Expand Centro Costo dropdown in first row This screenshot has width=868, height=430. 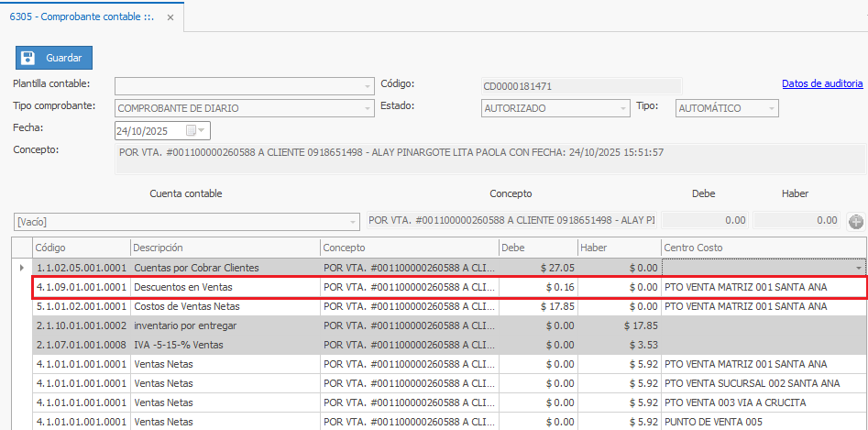coord(858,268)
